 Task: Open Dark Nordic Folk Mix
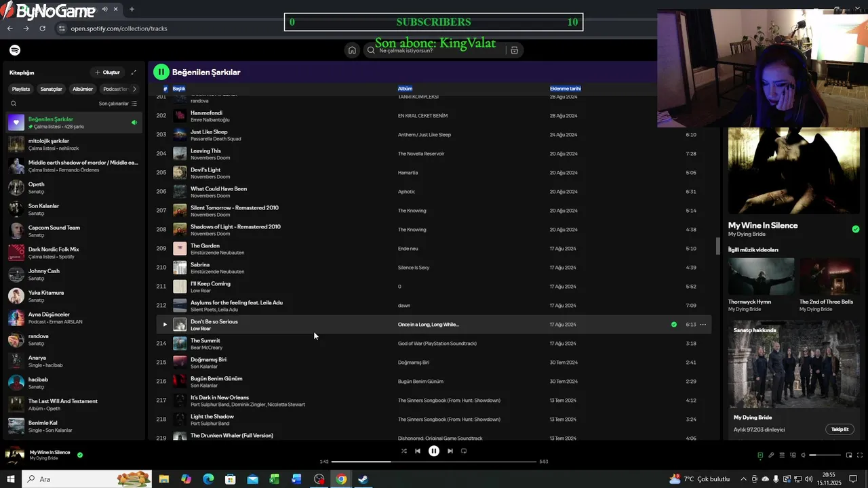[75, 253]
